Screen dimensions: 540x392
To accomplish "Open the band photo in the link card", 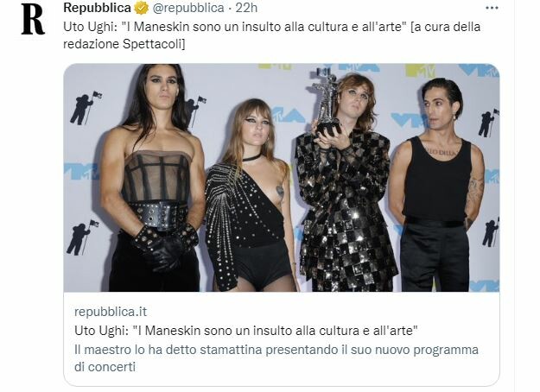I will click(x=282, y=178).
